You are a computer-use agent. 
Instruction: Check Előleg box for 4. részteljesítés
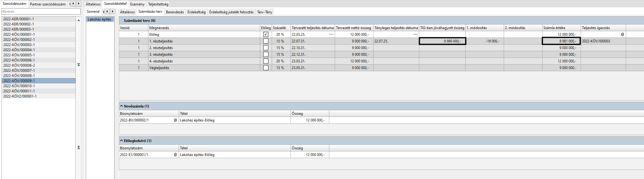(266, 61)
